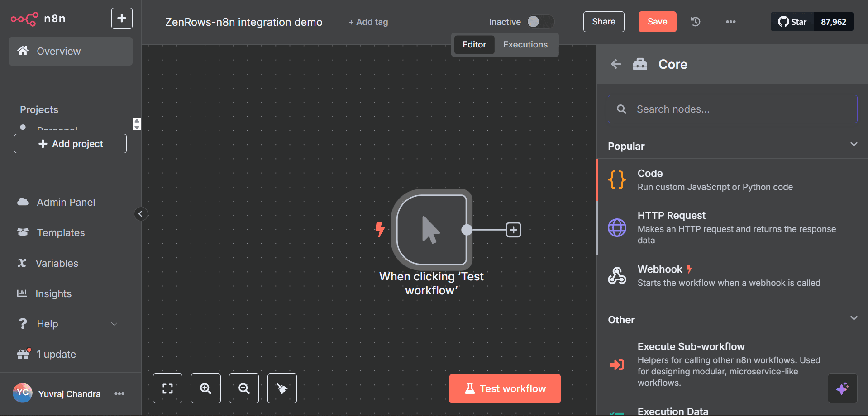Click the Save button

657,22
